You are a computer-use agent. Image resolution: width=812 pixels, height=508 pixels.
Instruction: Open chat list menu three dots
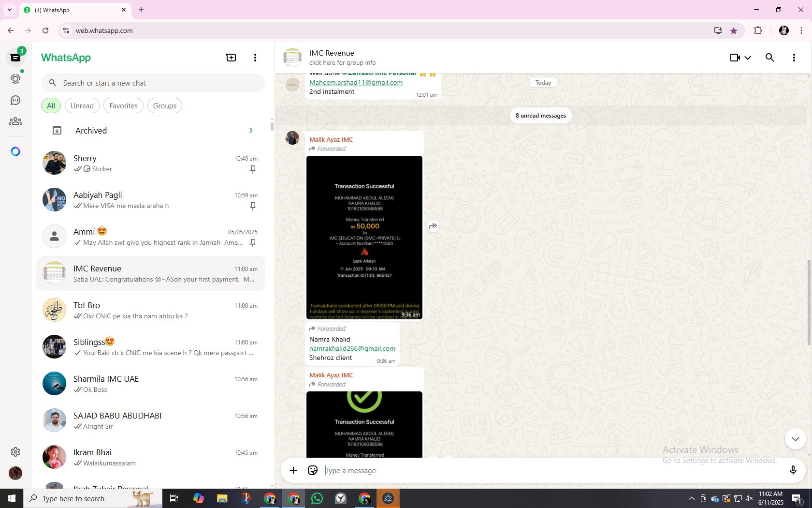click(x=255, y=58)
